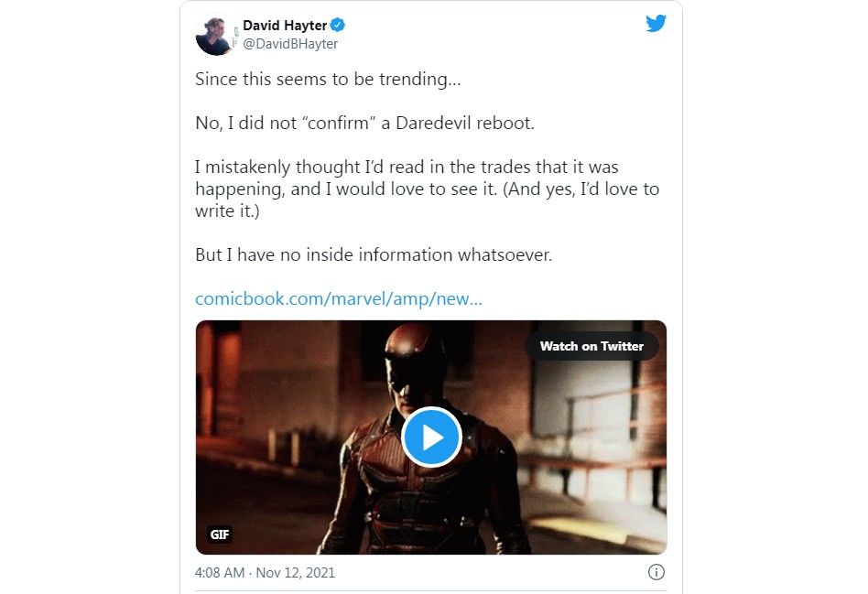Click the blue Twitter bird logo
The height and width of the screenshot is (594, 868).
coord(656,23)
